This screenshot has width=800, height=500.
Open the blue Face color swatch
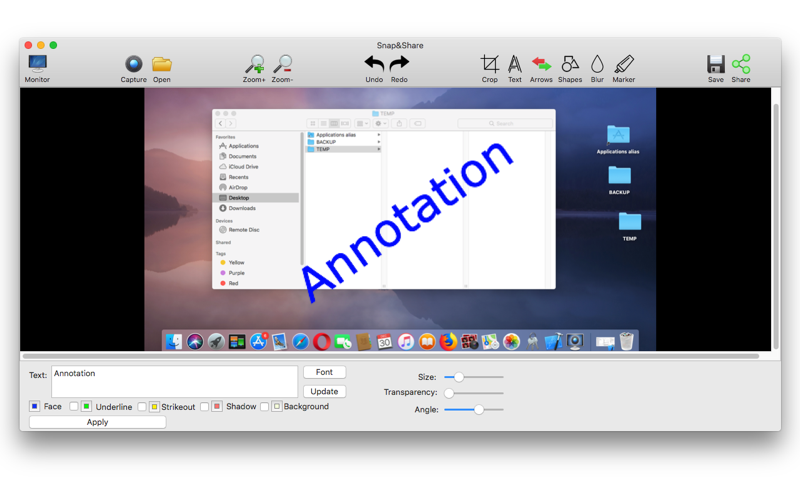pos(35,406)
